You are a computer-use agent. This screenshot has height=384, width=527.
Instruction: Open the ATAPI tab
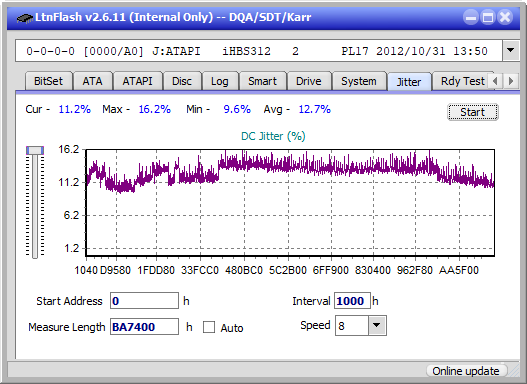coord(137,81)
